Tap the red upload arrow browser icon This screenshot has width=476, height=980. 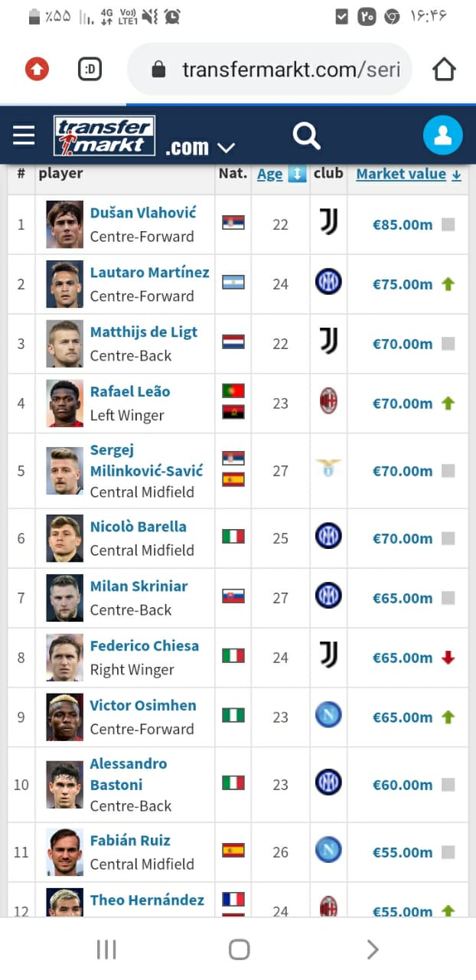click(37, 70)
